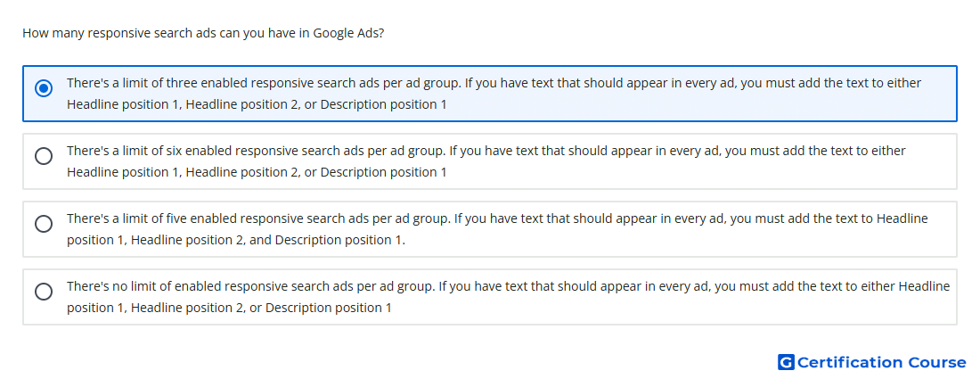The width and height of the screenshot is (980, 379).
Task: Click the question text about responsive search ads
Action: pyautogui.click(x=203, y=33)
